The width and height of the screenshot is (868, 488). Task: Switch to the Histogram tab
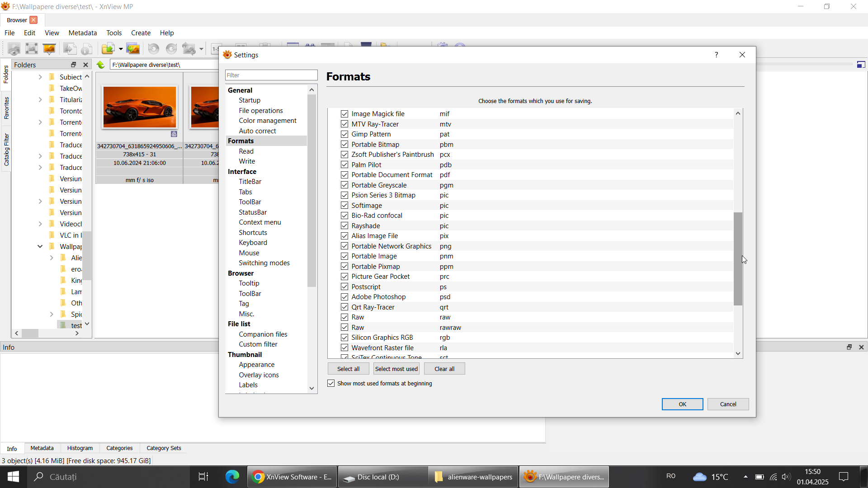point(80,448)
